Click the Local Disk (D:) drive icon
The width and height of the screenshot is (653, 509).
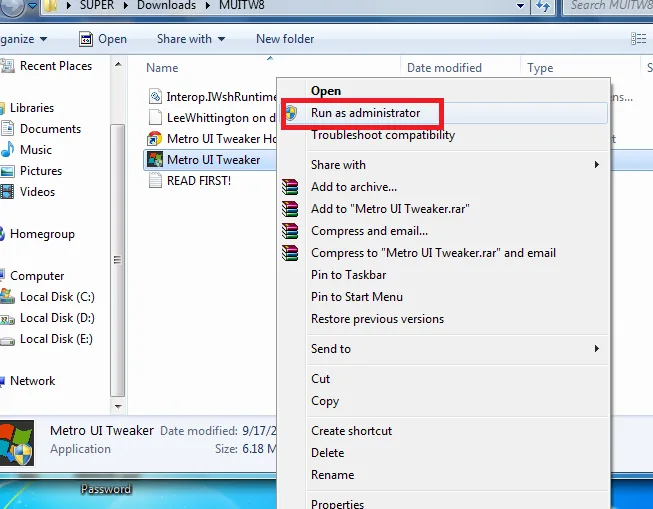[x=7, y=319]
